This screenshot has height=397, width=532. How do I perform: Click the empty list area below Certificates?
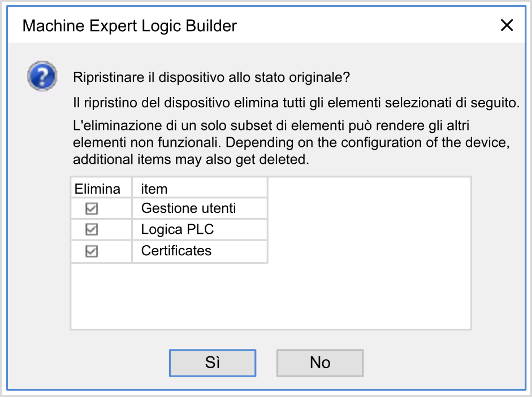(170, 296)
